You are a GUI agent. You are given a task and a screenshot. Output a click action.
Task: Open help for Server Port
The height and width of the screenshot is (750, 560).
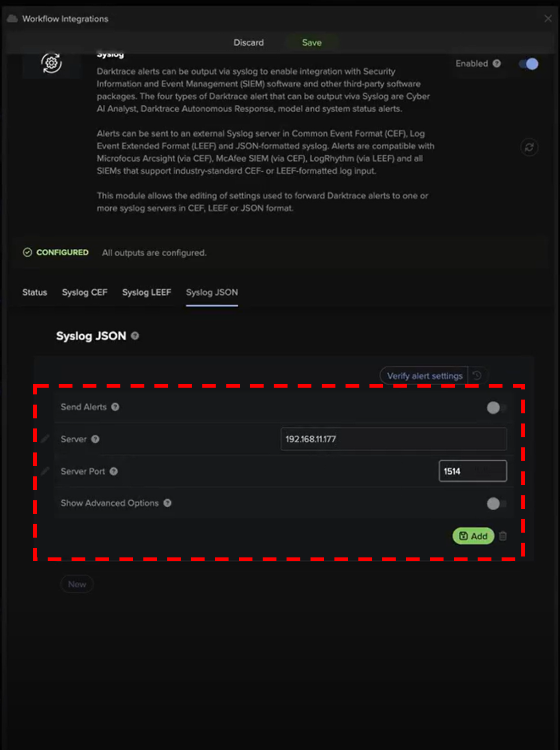tap(114, 472)
